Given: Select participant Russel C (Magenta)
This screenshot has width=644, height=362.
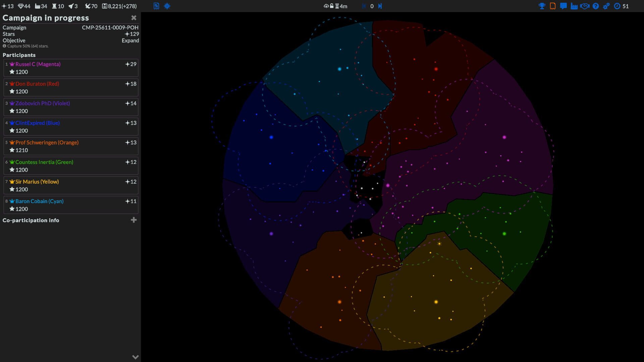Looking at the screenshot, I should pos(37,64).
